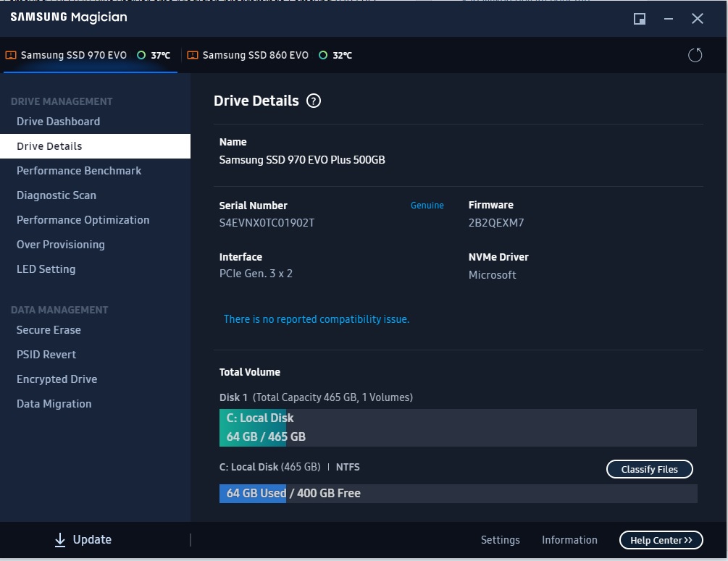Switch to Samsung SSD 970 EVO tab
Viewport: 728px width, 561px height.
(x=91, y=55)
